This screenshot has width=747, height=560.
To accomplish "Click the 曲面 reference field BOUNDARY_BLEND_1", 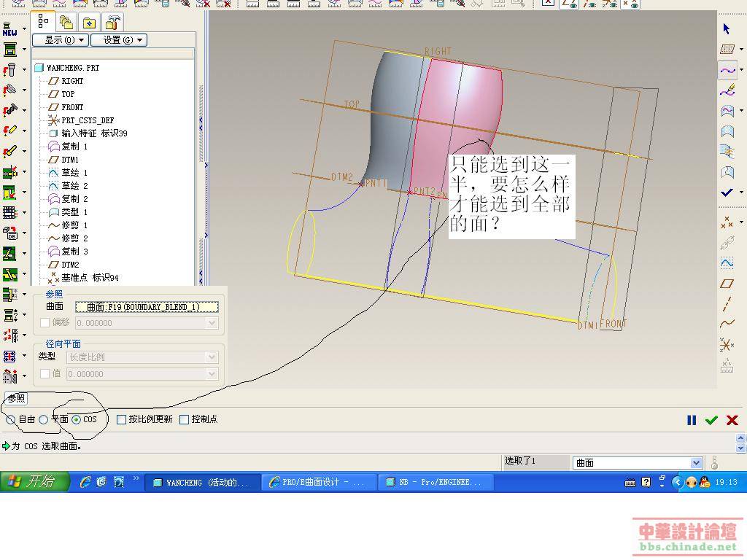I will click(x=147, y=307).
